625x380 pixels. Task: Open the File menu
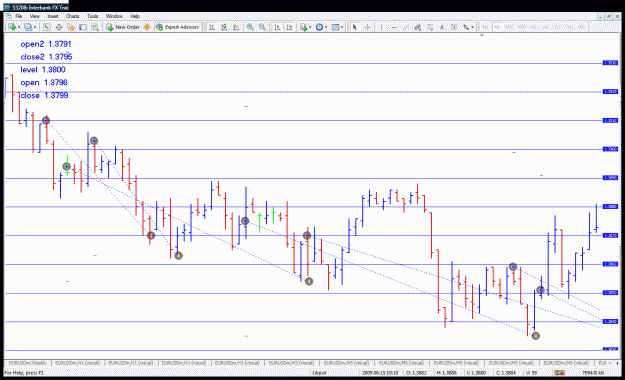pyautogui.click(x=18, y=16)
